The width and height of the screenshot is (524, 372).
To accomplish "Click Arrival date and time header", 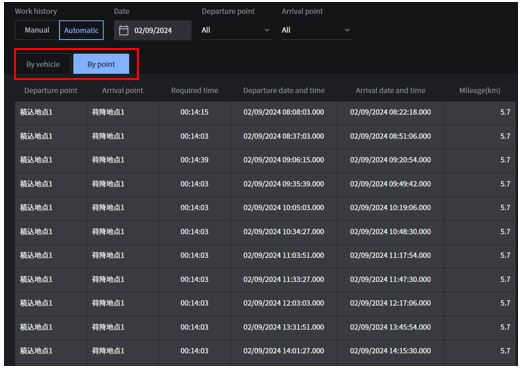I will [390, 91].
